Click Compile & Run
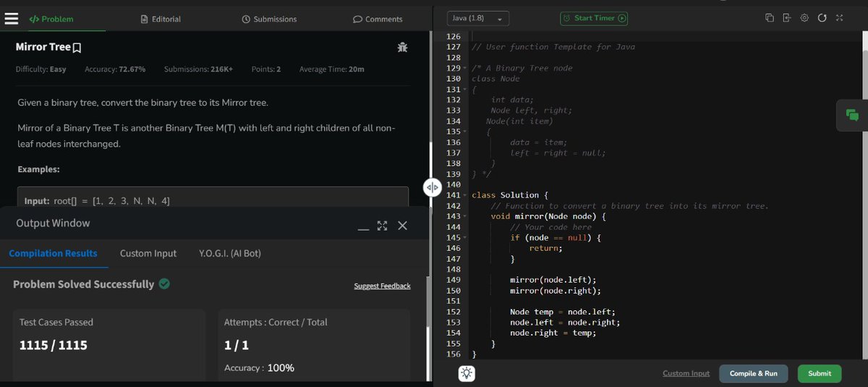The height and width of the screenshot is (387, 868). (x=754, y=373)
